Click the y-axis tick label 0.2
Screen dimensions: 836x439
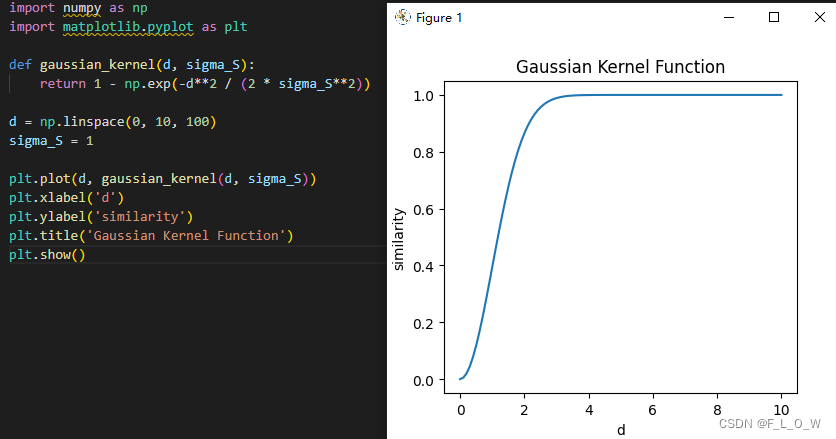(x=423, y=323)
